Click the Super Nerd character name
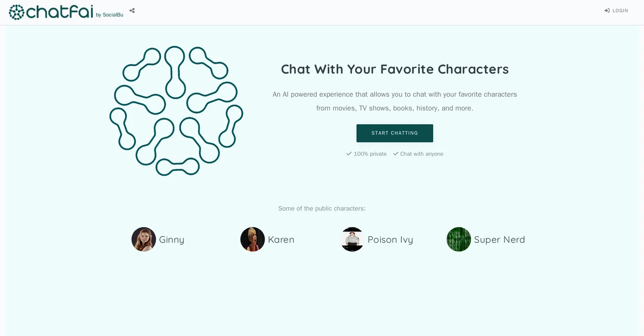644x336 pixels. 499,239
